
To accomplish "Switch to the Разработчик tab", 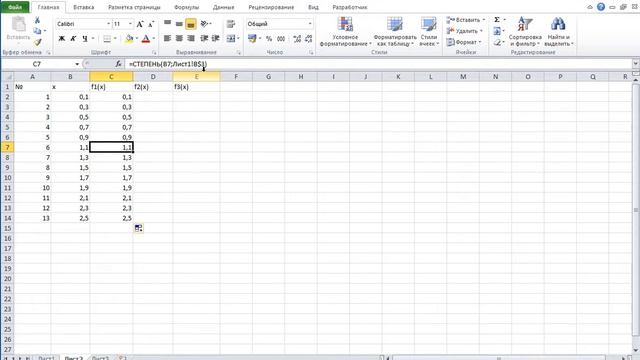I will click(x=350, y=7).
